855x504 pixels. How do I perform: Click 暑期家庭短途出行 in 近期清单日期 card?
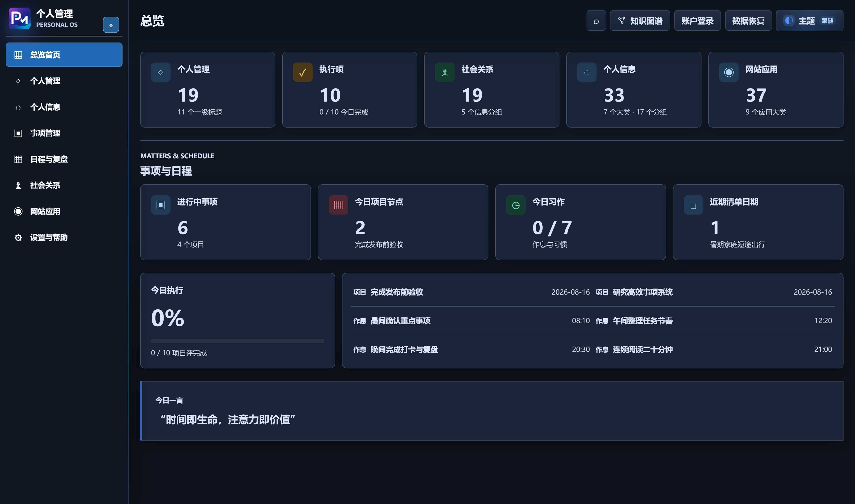738,245
